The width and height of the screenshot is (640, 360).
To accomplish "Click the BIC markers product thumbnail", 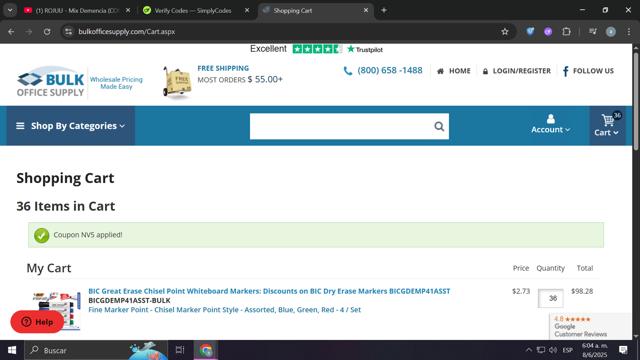I will [x=57, y=310].
